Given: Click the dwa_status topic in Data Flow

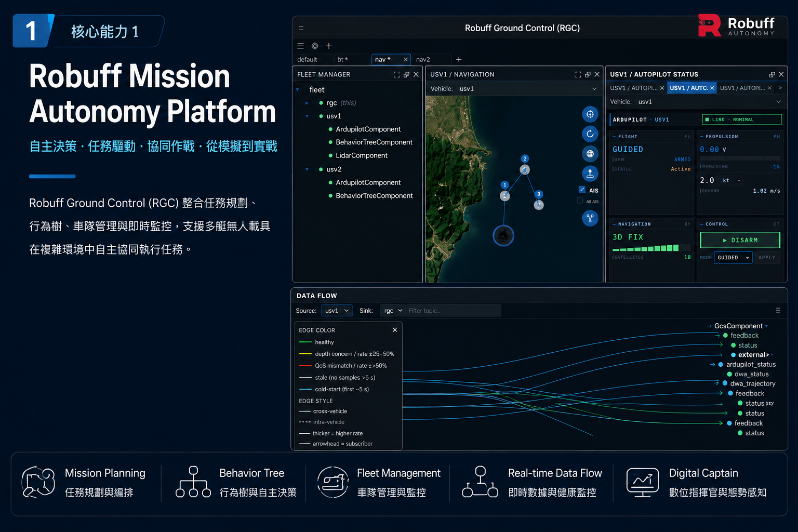Looking at the screenshot, I should tap(751, 374).
